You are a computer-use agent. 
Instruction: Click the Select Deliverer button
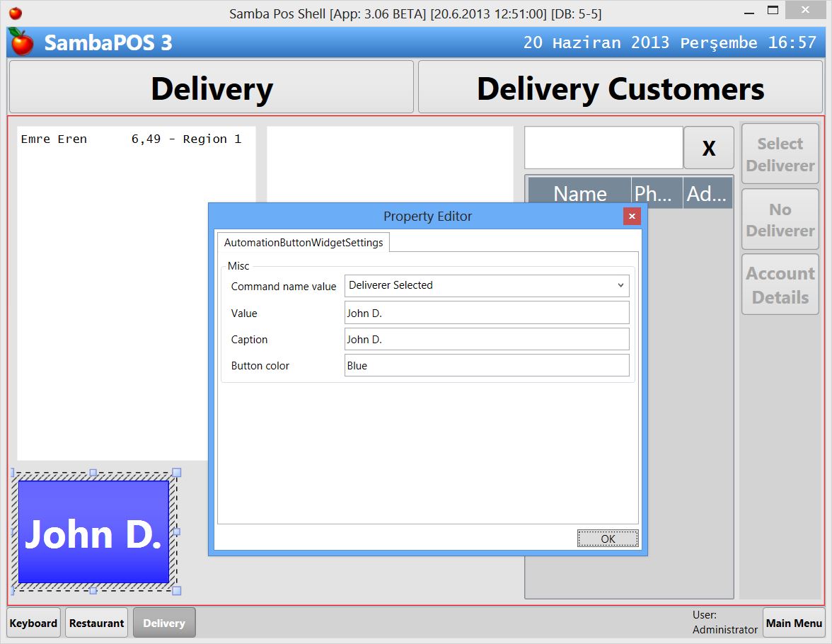click(x=780, y=154)
